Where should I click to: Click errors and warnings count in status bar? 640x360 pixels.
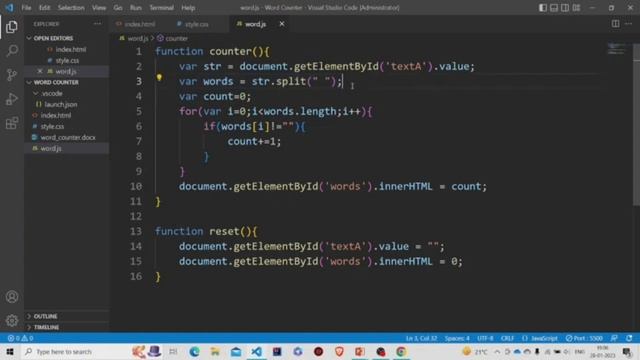(20, 338)
